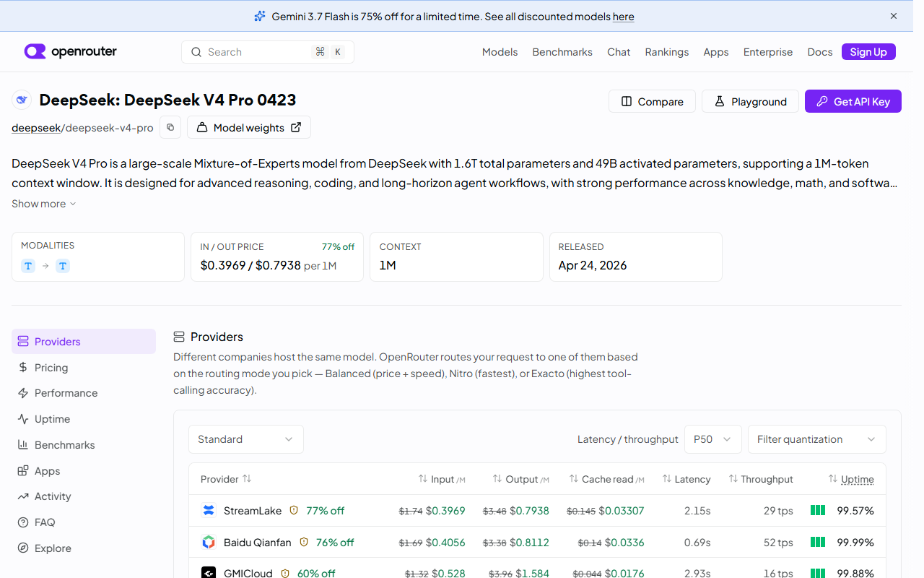Click the input text modality icon
924x578 pixels.
point(28,266)
